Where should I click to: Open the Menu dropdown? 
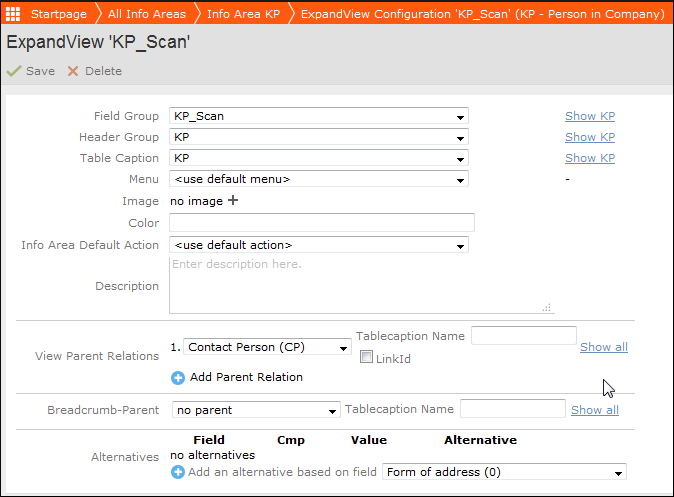[318, 179]
